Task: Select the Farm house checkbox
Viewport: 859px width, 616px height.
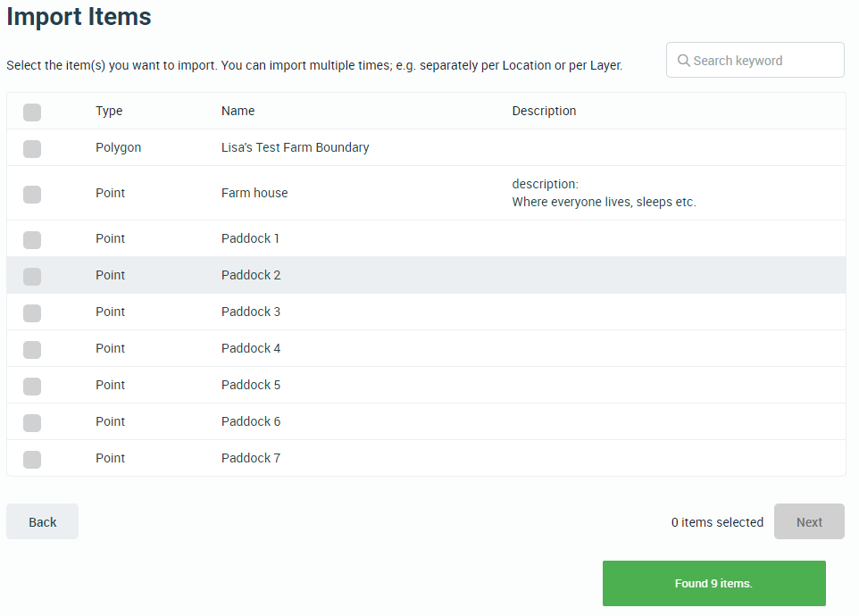Action: pos(32,194)
